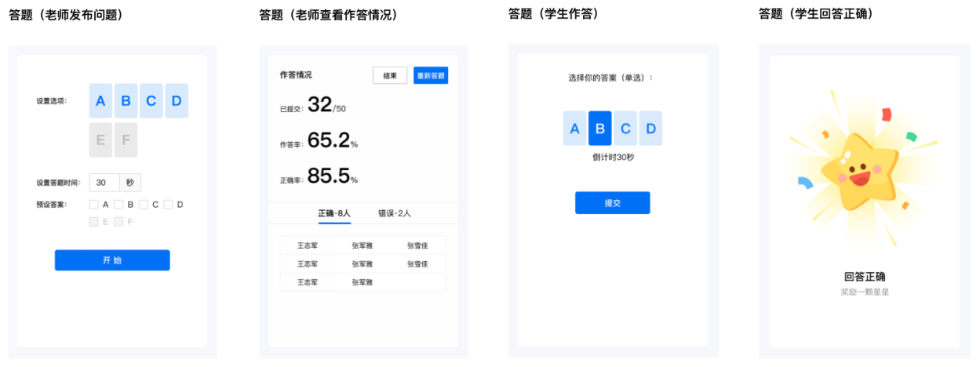980x367 pixels.
Task: Select option B tile in teacher option settings
Action: (126, 101)
